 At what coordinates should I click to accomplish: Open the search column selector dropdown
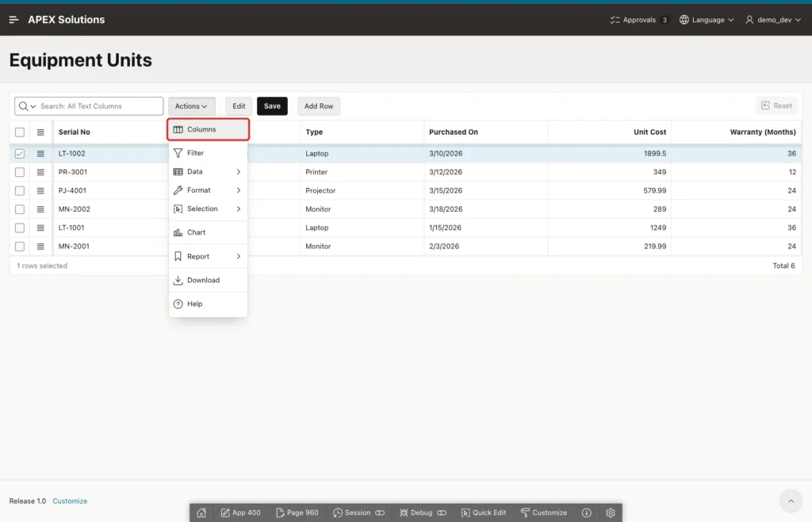point(28,106)
